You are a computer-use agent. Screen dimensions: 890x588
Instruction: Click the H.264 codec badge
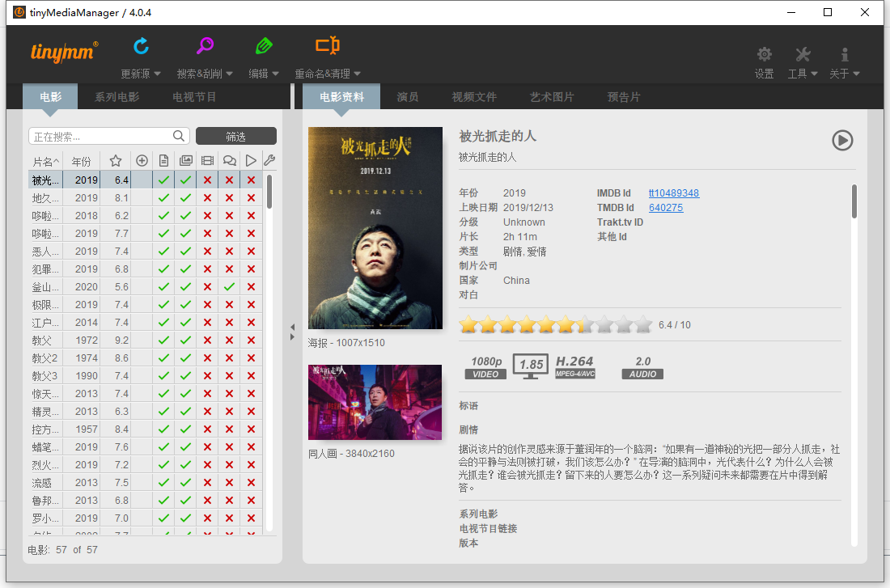click(x=575, y=366)
